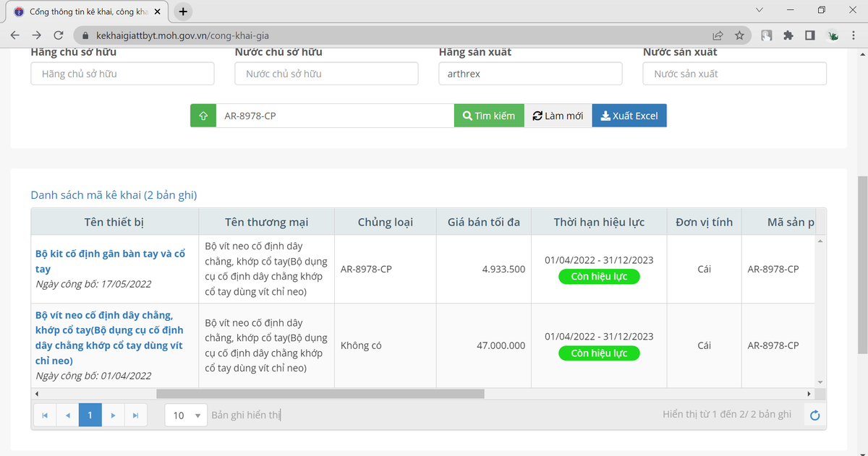Select page 1 in pagination

[x=90, y=416]
